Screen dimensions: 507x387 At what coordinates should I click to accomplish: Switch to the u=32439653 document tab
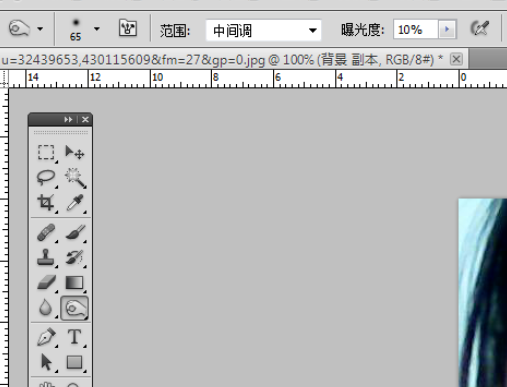tap(222, 60)
